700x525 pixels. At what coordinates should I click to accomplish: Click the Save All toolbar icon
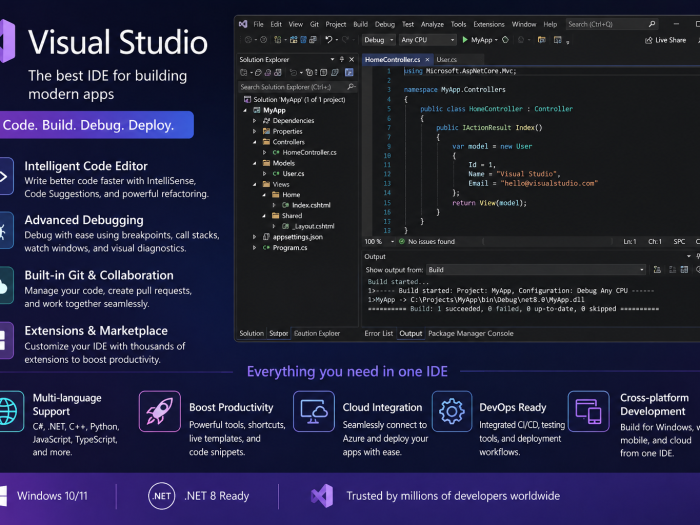click(x=313, y=40)
